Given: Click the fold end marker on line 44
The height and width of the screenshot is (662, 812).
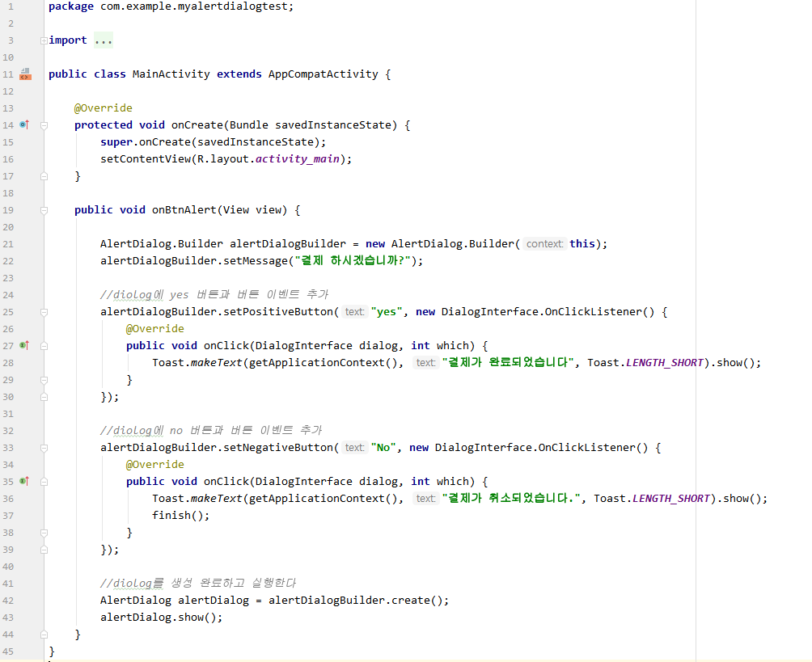Looking at the screenshot, I should 44,635.
